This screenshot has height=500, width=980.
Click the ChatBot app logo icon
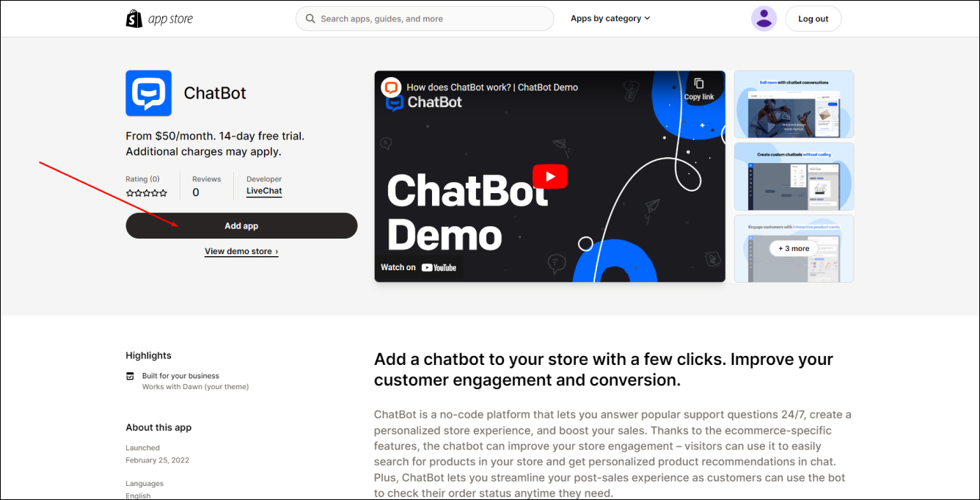148,93
